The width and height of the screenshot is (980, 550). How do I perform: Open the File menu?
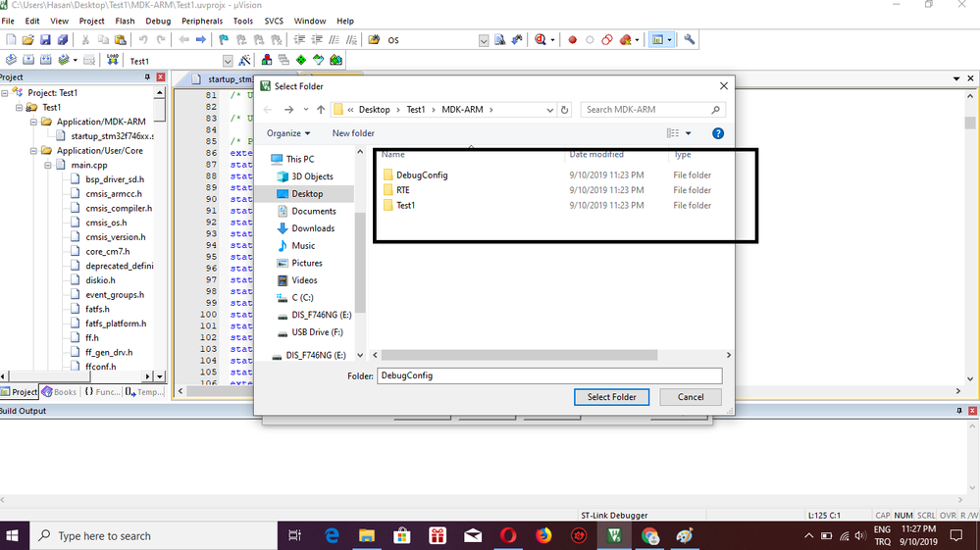click(8, 21)
